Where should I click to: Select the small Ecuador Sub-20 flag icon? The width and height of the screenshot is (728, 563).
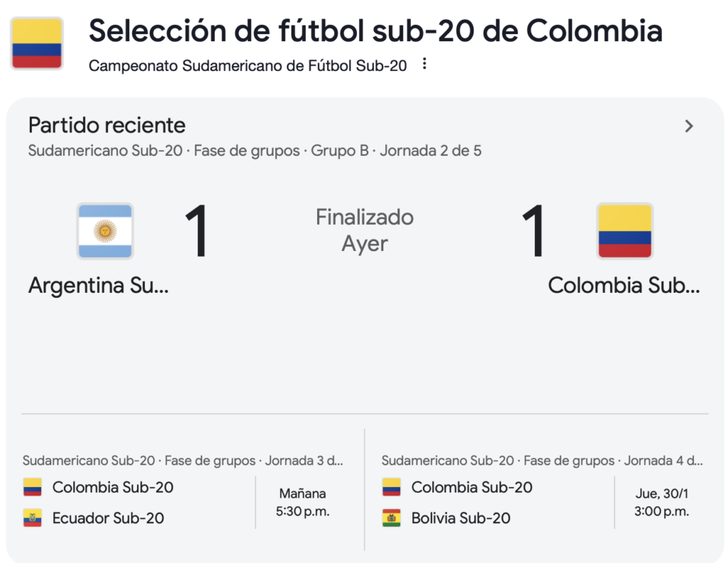click(33, 518)
